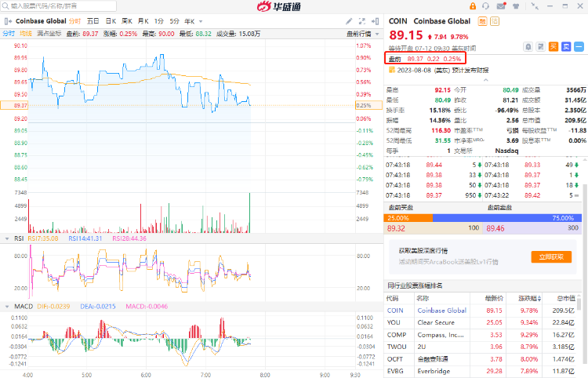This screenshot has width=588, height=378.
Task: Switch to the 5分 chart tab
Action: pos(174,21)
